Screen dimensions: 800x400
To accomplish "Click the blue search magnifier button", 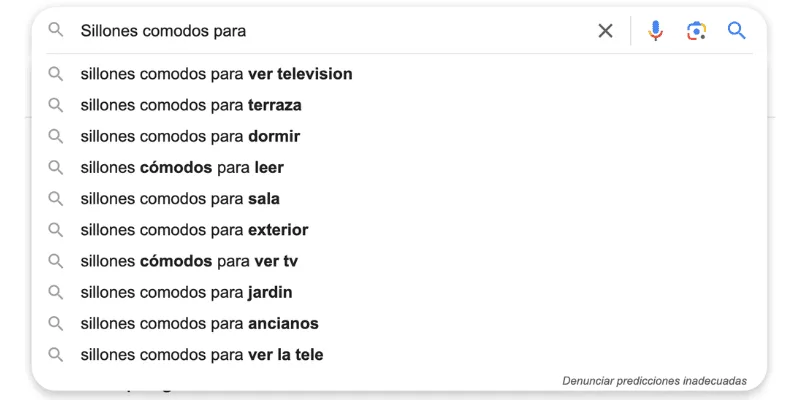I will tap(737, 31).
